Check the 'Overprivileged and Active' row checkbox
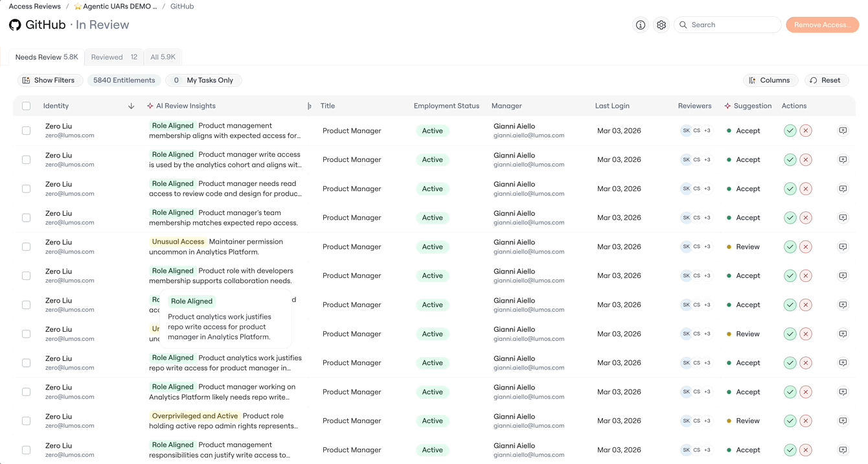Viewport: 868px width, 464px height. click(26, 421)
